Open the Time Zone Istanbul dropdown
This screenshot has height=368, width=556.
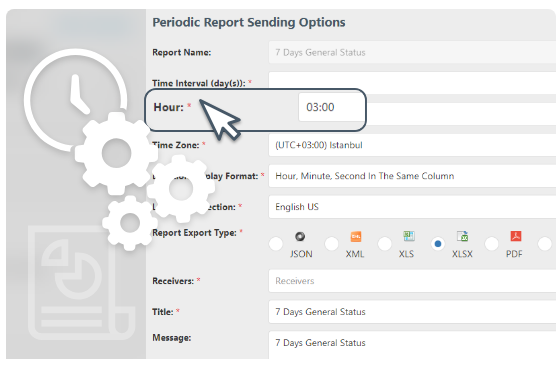[412, 145]
